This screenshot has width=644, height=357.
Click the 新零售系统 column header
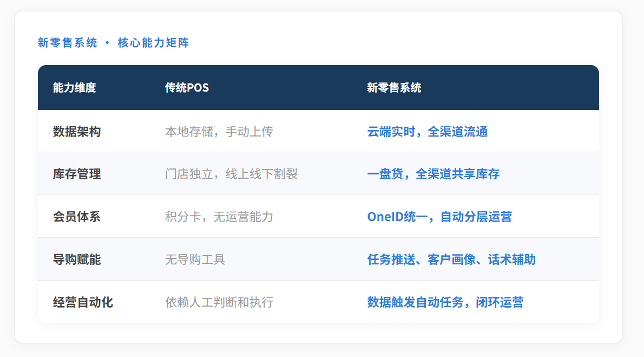click(394, 88)
